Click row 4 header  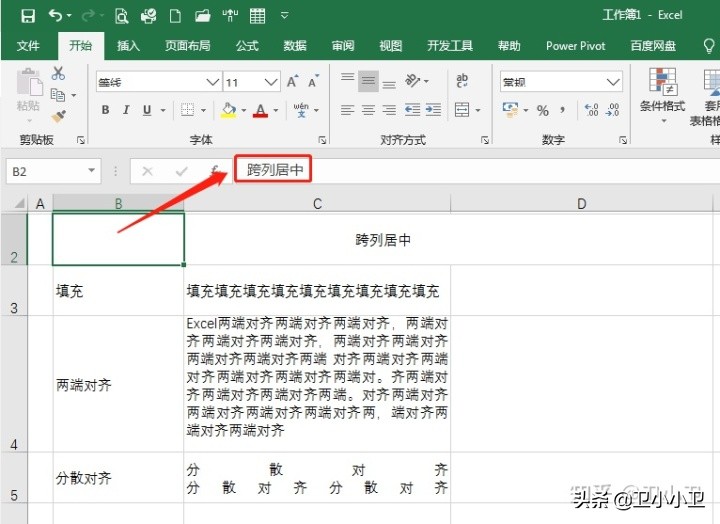(14, 384)
